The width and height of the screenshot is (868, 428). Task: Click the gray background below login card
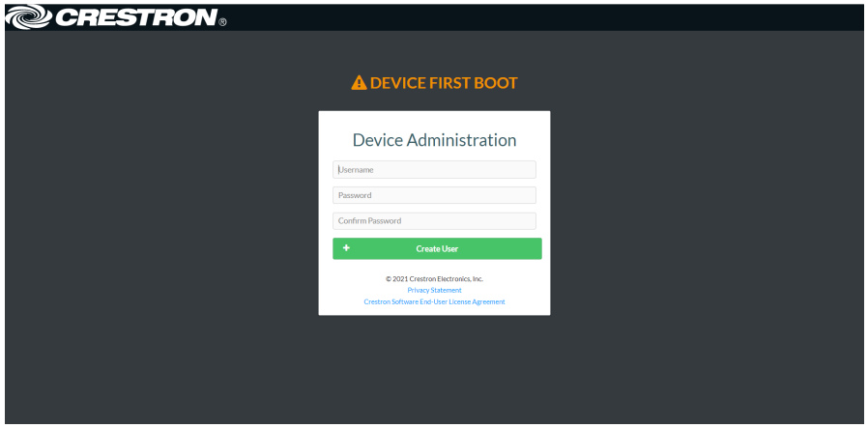tap(434, 372)
